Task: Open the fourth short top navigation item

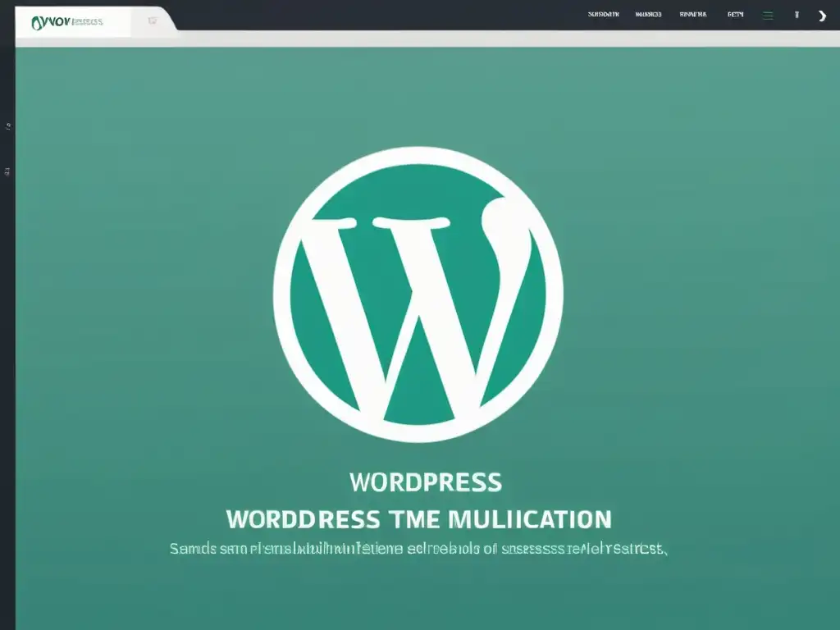Action: [736, 15]
